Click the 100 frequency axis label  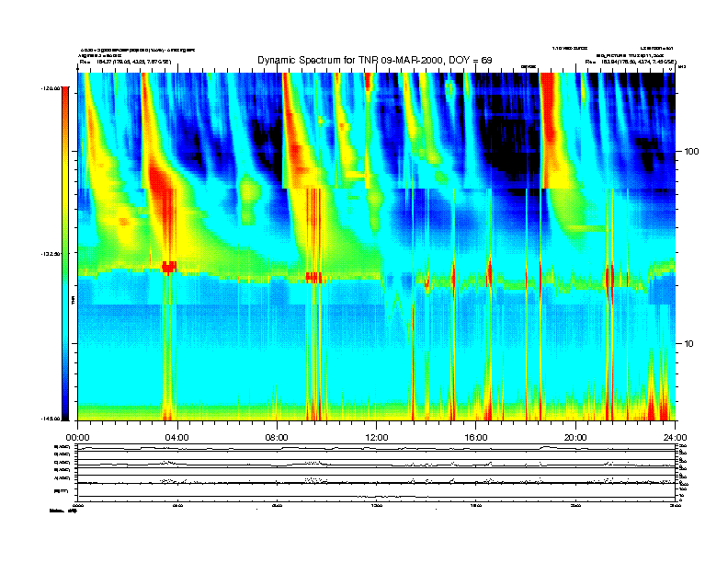[x=691, y=152]
